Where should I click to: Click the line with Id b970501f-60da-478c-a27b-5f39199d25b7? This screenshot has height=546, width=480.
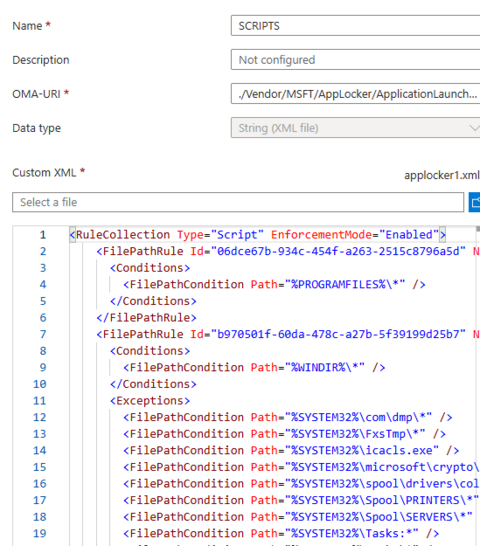pyautogui.click(x=288, y=334)
